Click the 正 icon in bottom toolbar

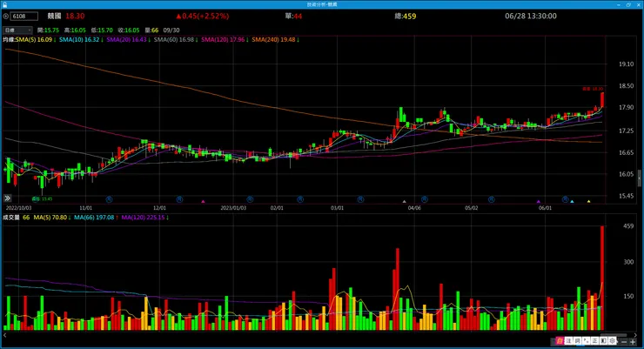click(x=594, y=341)
